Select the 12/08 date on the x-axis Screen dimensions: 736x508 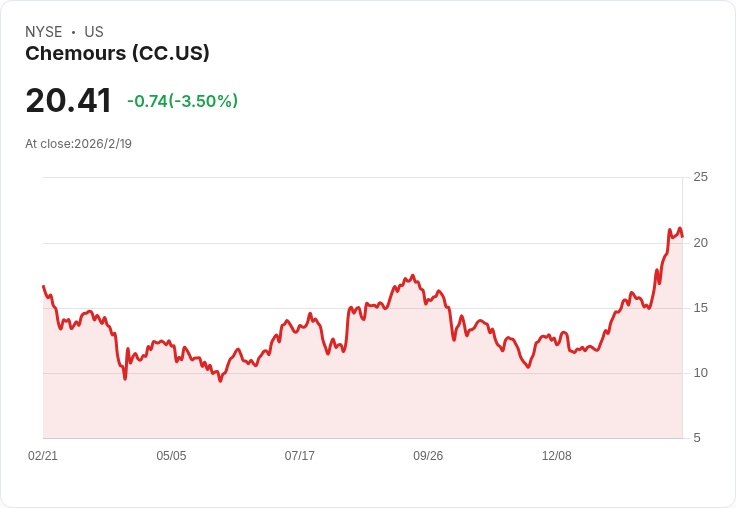click(556, 456)
